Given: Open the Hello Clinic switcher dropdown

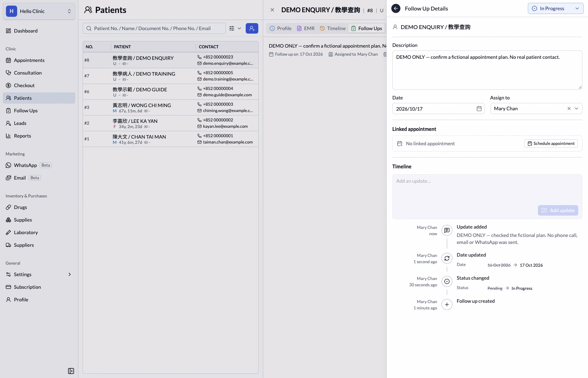Looking at the screenshot, I should click(39, 11).
